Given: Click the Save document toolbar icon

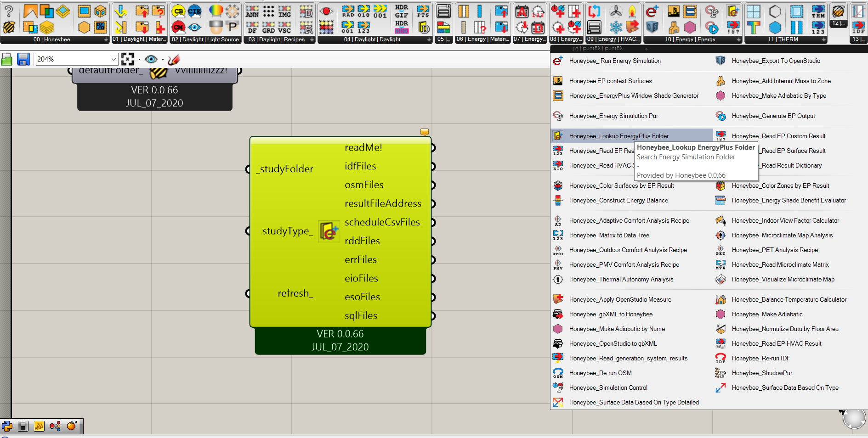Looking at the screenshot, I should [x=23, y=59].
